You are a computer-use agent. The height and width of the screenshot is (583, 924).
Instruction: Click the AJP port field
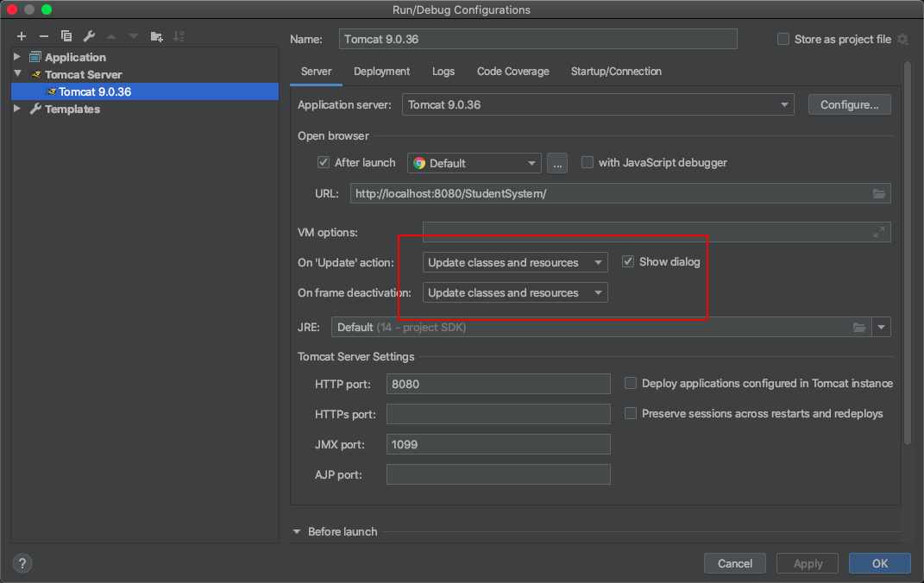[499, 474]
